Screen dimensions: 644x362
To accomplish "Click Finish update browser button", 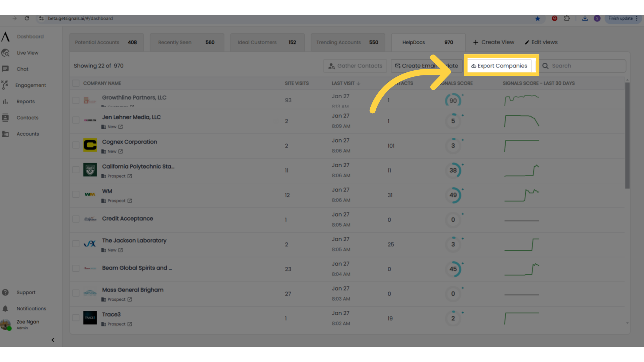I will click(x=621, y=18).
